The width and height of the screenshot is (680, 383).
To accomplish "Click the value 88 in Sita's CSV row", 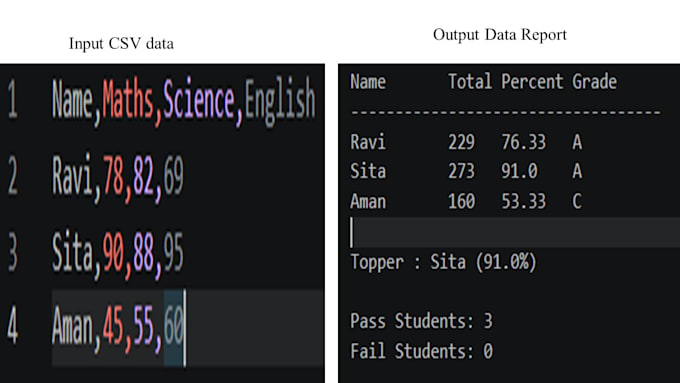I will click(144, 252).
